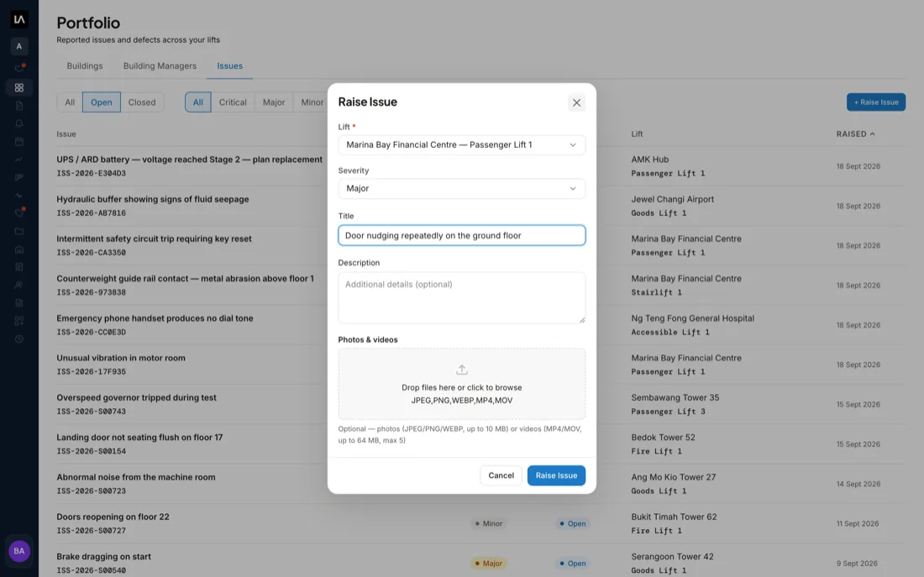Viewport: 924px width, 577px height.
Task: Open 'Emergency phone handset produces no dial tone' issue
Action: [155, 318]
